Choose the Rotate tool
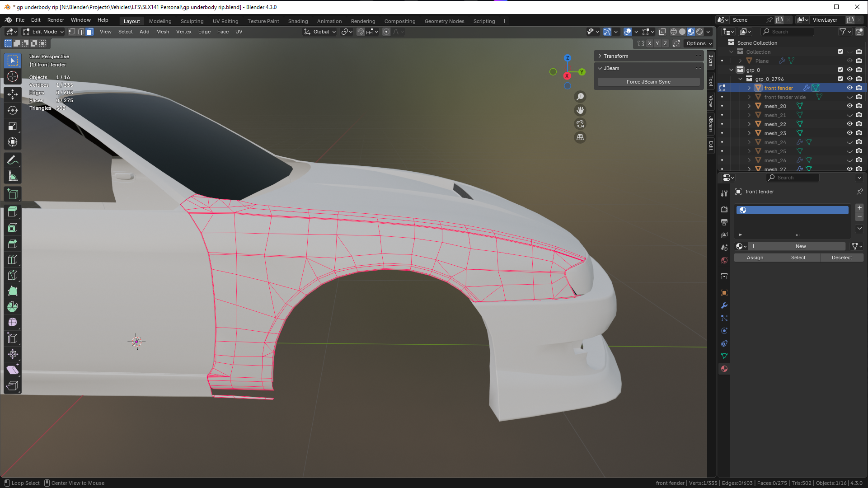 [13, 110]
